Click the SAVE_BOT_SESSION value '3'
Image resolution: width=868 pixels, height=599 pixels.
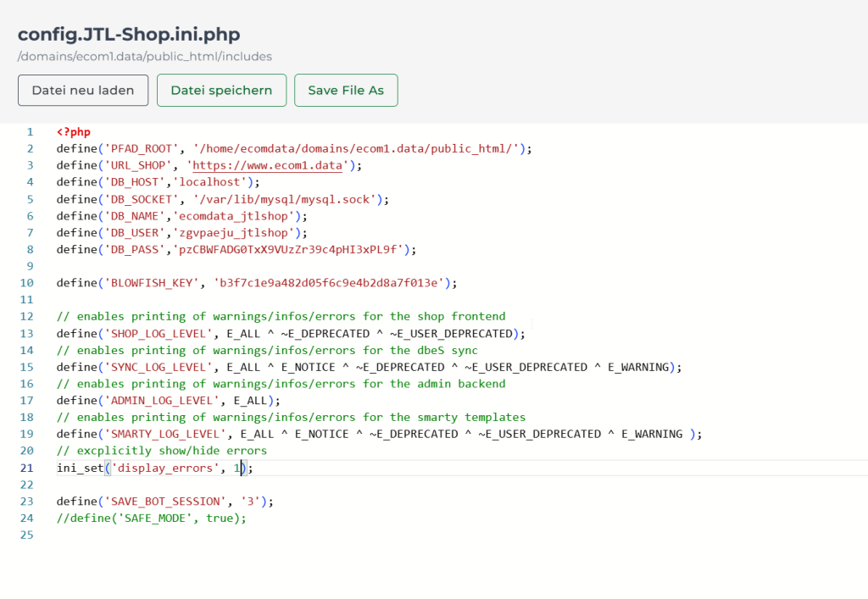pos(251,501)
